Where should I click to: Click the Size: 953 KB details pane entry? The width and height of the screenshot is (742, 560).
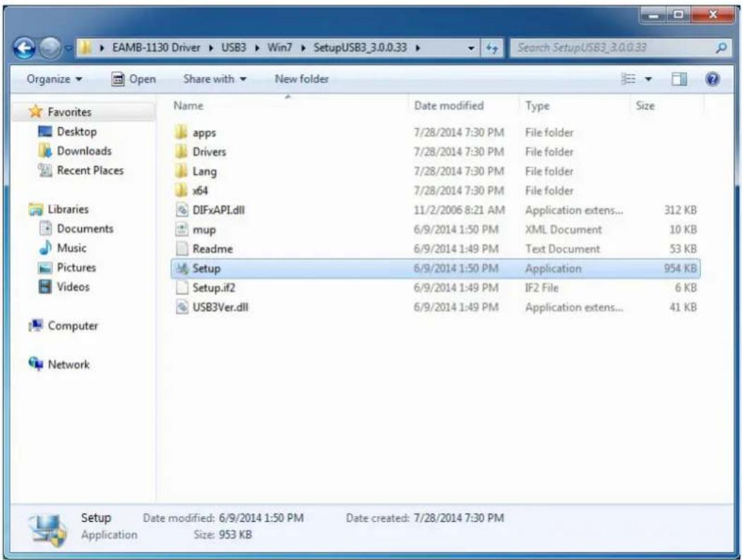[x=222, y=535]
